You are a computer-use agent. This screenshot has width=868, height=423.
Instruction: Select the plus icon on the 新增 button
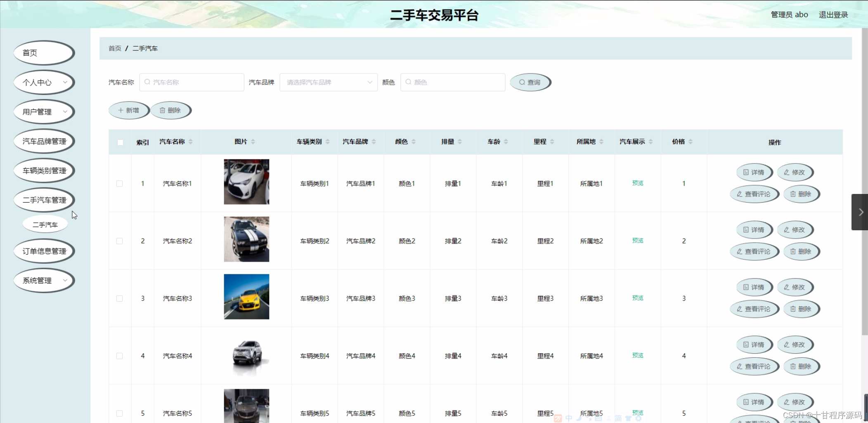tap(120, 110)
